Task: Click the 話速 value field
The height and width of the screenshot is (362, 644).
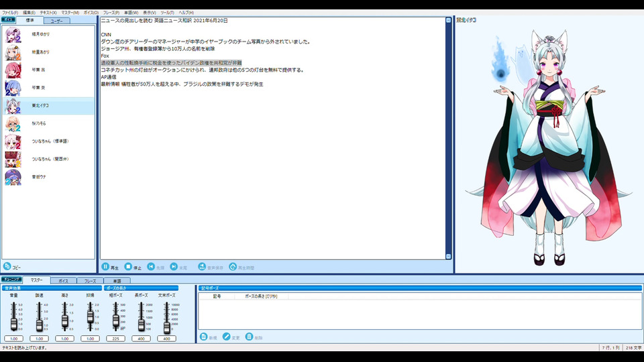Action: 39,339
